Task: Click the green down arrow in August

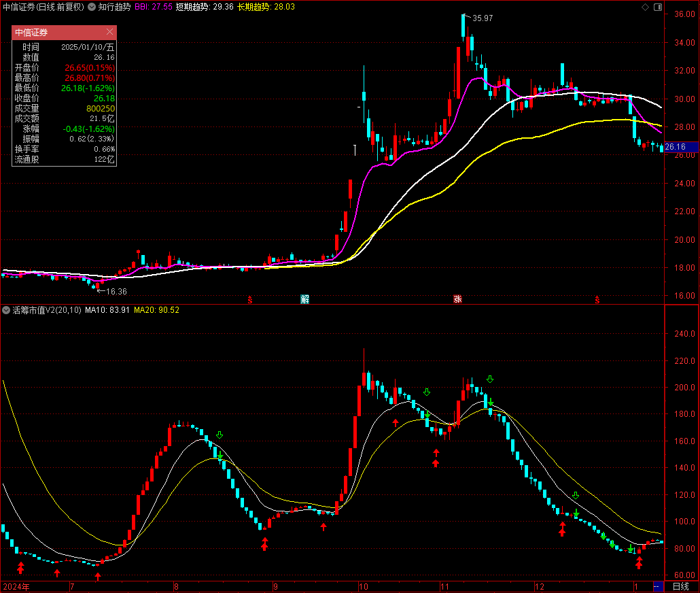Action: coord(220,435)
